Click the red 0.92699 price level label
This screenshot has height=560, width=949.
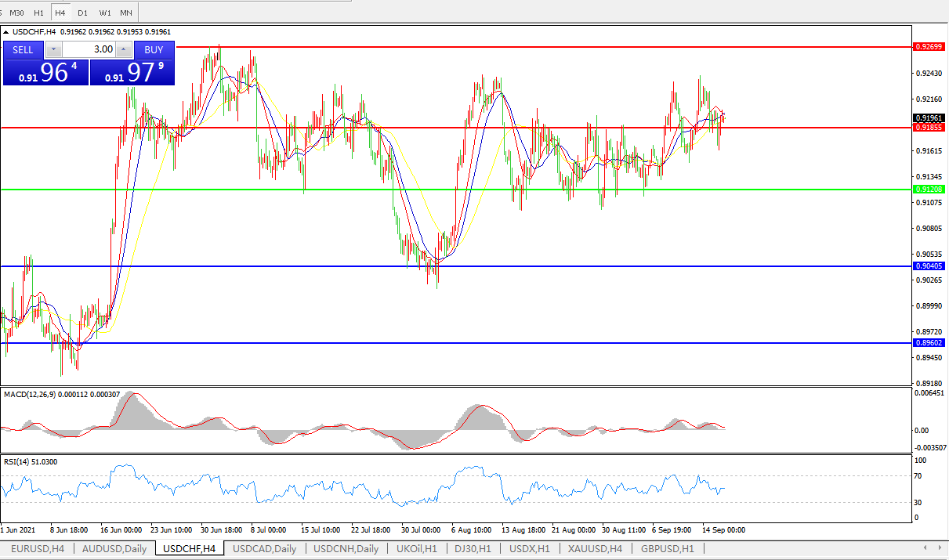click(929, 47)
